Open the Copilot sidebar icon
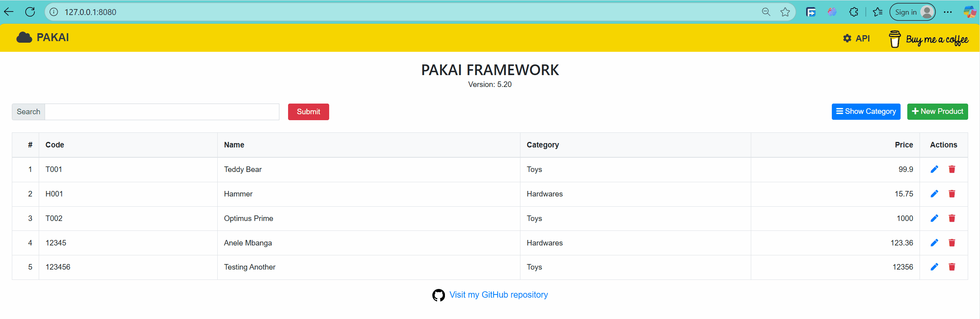This screenshot has height=319, width=980. (x=970, y=12)
